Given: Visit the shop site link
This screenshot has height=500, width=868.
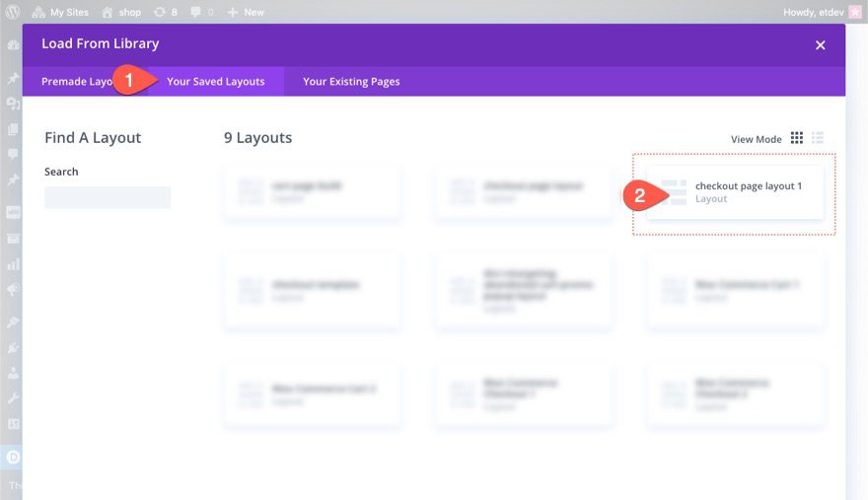Looking at the screenshot, I should [121, 12].
